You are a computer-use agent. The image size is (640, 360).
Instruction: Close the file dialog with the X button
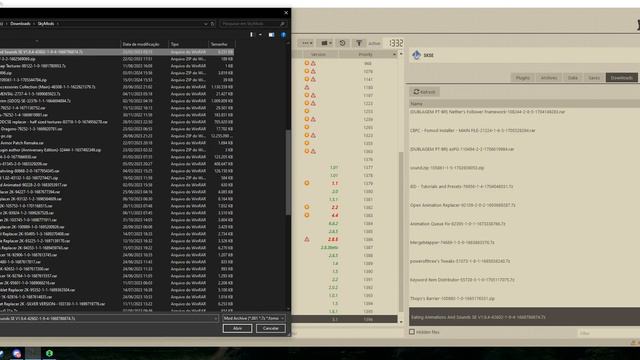coord(286,13)
